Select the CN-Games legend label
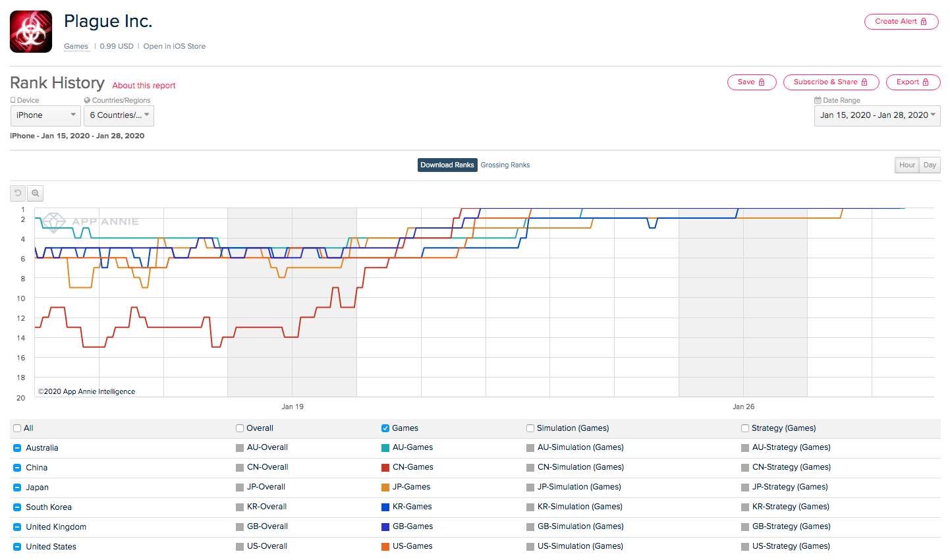The width and height of the screenshot is (950, 560). point(413,467)
